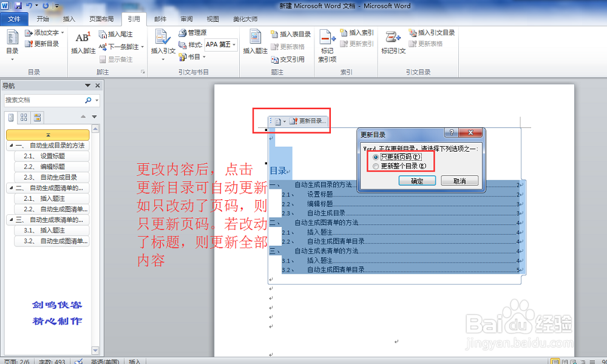
Task: Open navigation pane options dropdown triangle
Action: tap(87, 86)
